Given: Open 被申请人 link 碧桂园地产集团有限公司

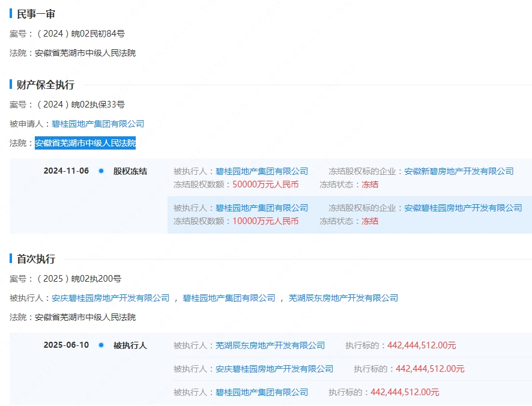Looking at the screenshot, I should 98,124.
